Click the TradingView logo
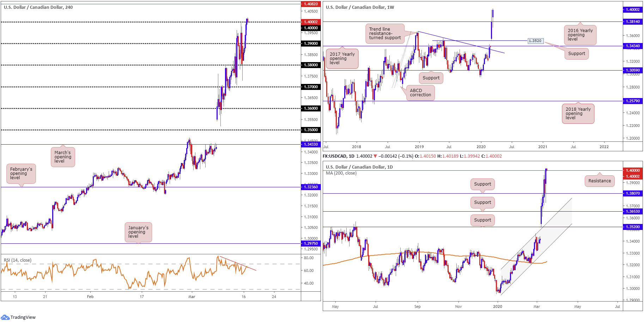The height and width of the screenshot is (322, 644). point(18,317)
